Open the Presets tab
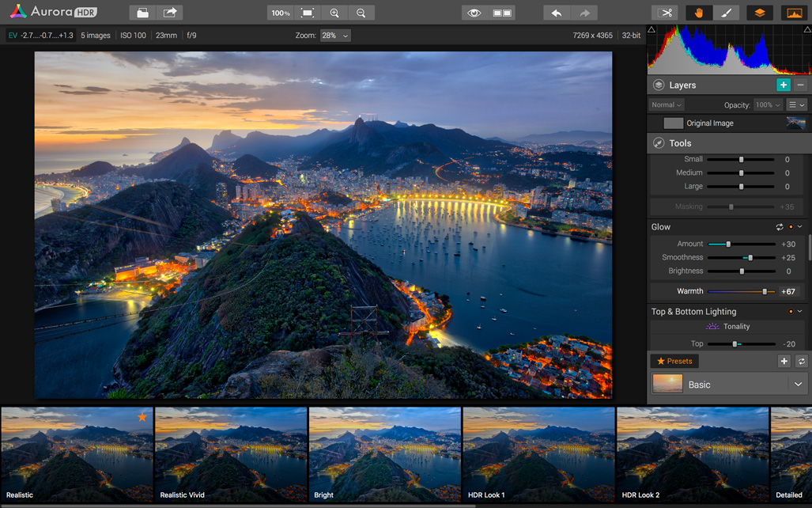Screen dimensions: 812x508 674,361
